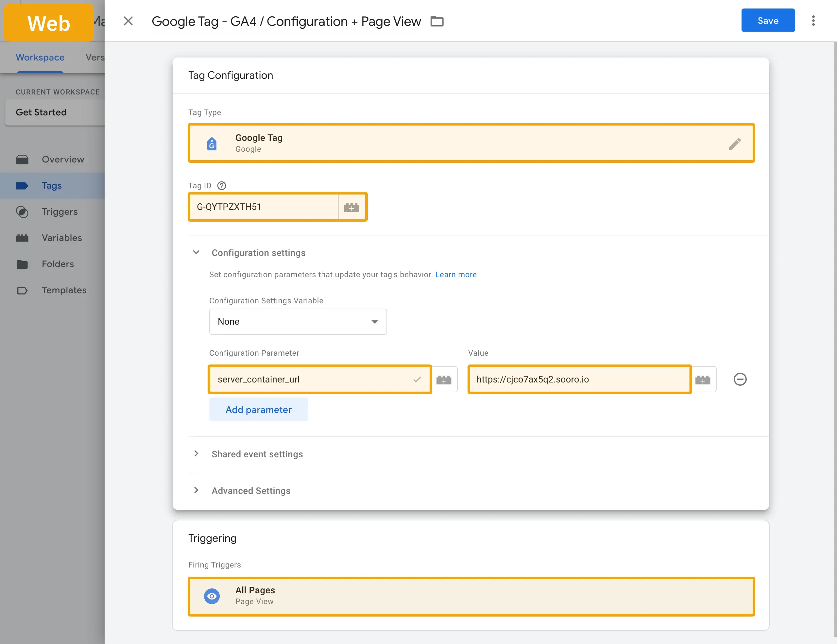This screenshot has height=644, width=837.
Task: Click the Triggers circle icon in sidebar
Action: tap(22, 212)
